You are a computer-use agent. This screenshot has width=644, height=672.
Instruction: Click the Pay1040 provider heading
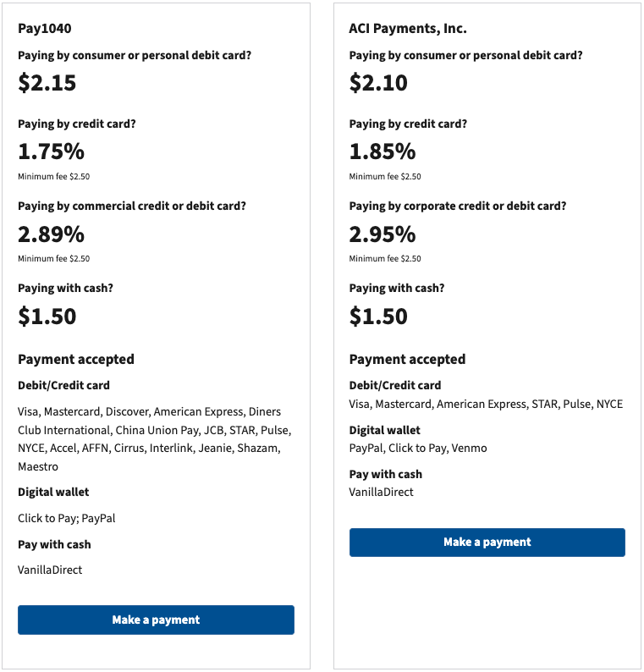pos(45,28)
